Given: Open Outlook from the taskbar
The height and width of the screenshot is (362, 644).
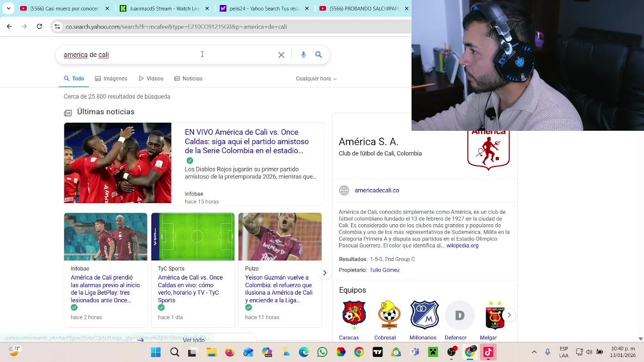Looking at the screenshot, I should (249, 352).
